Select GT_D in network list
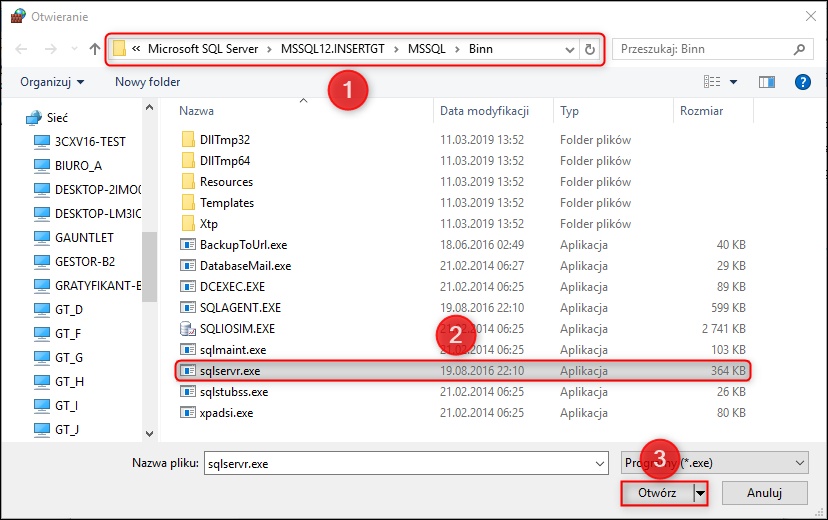 (x=69, y=309)
